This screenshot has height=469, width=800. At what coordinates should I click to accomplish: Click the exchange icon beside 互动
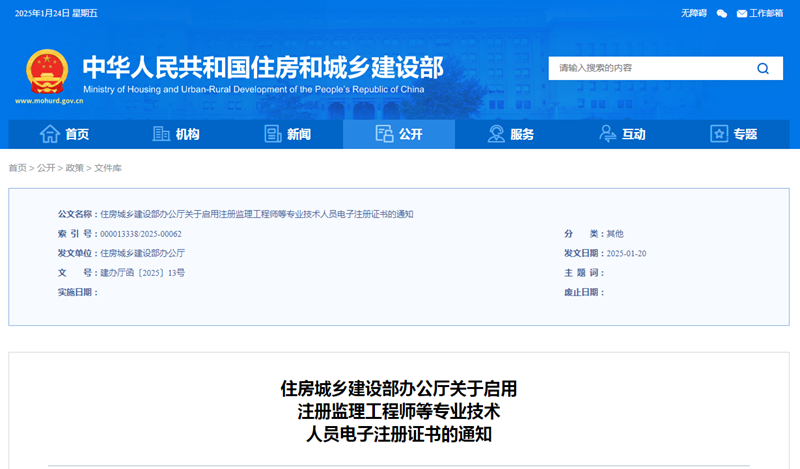[x=607, y=135]
